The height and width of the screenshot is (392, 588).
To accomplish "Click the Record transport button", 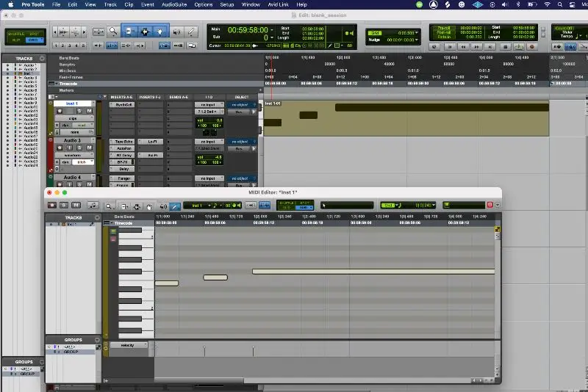I will (531, 47).
